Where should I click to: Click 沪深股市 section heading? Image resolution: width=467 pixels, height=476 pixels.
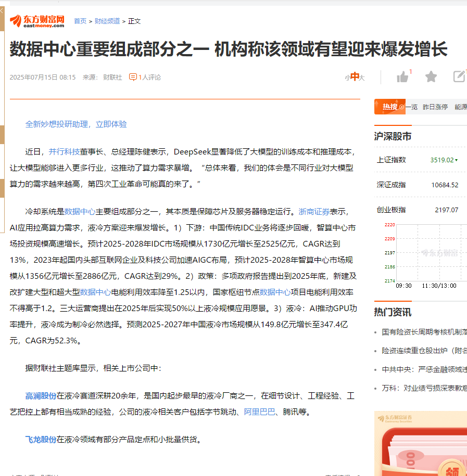click(393, 136)
